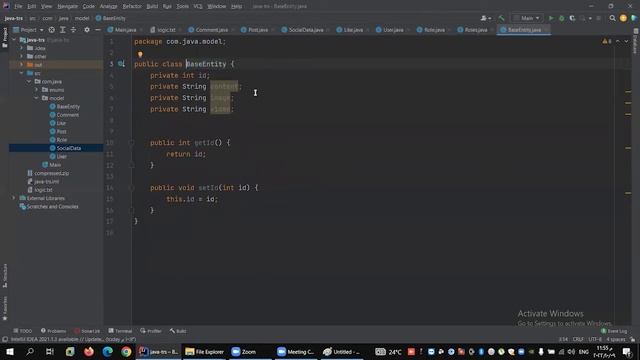Open the Event Log tool window
The image size is (640, 360).
[x=614, y=331]
